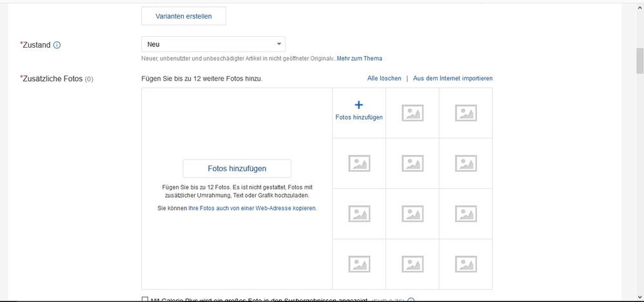Select the bottom-right photo placeholder in the grid

(465, 263)
